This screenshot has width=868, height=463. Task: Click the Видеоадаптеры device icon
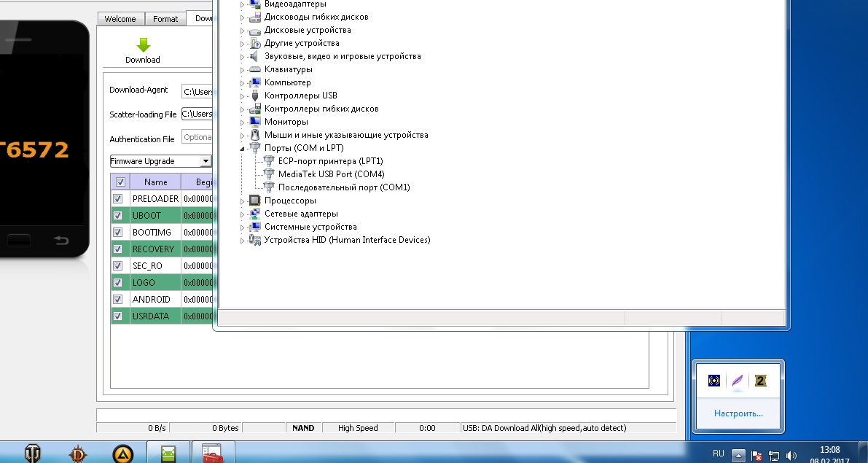(254, 4)
